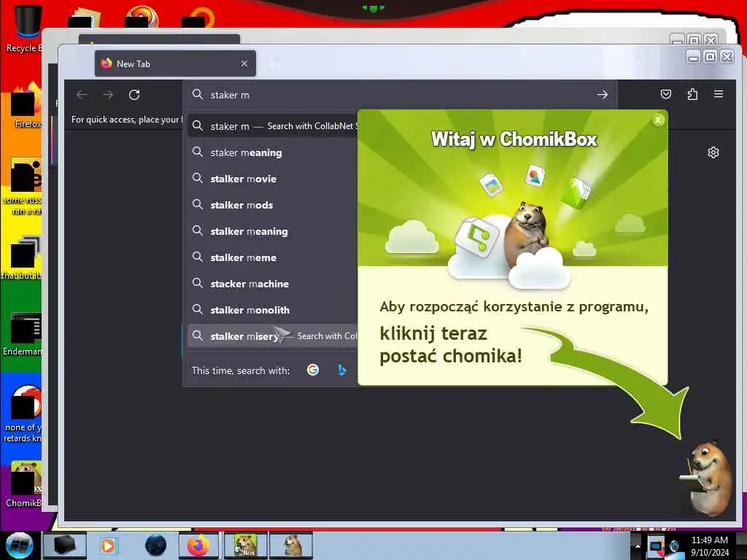Open the Windows Start orb
Screen dimensions: 747x560
click(19, 545)
